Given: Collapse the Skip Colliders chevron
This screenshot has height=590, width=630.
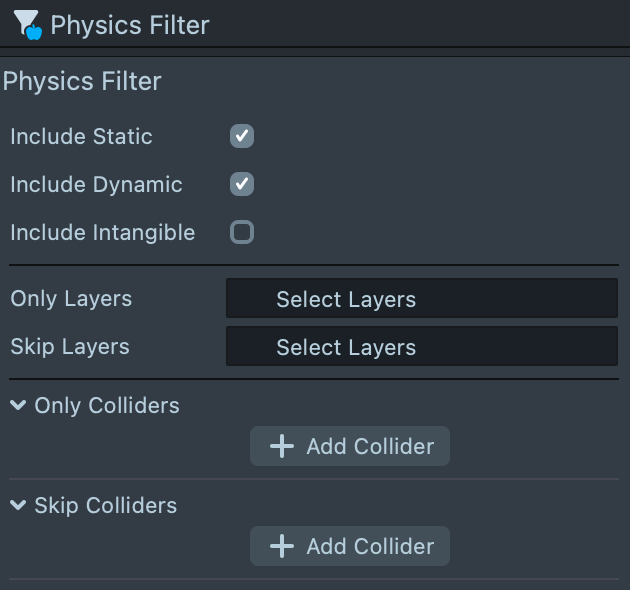Looking at the screenshot, I should click(18, 505).
